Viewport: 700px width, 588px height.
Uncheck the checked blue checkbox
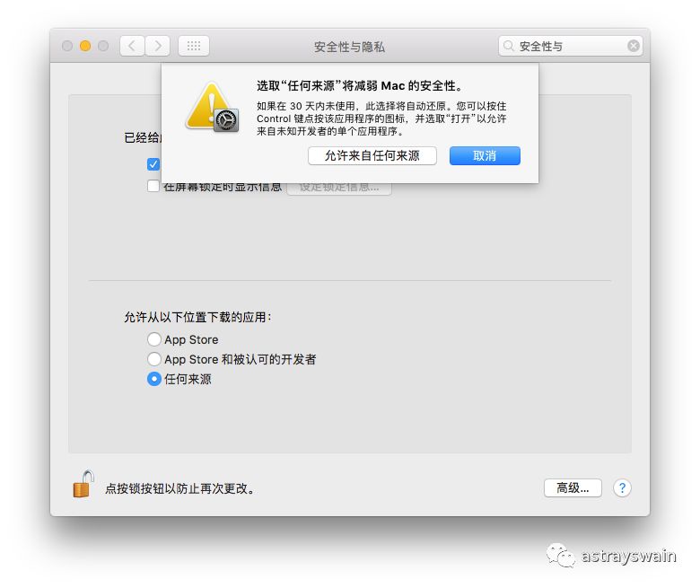(x=153, y=164)
